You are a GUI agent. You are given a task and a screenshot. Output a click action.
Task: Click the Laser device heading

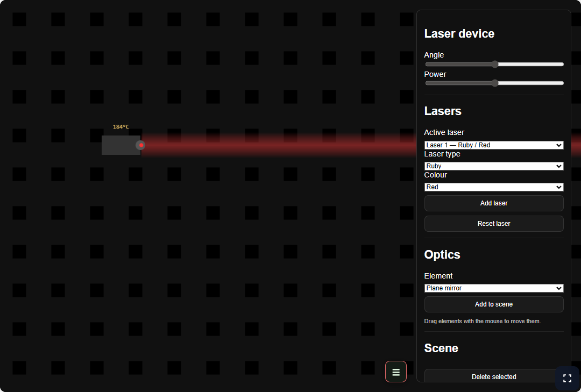pyautogui.click(x=459, y=34)
